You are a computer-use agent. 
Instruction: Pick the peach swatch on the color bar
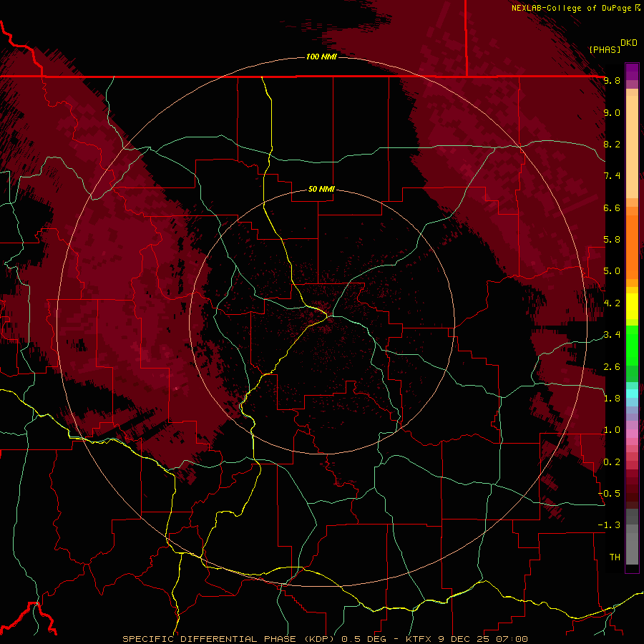point(632,148)
